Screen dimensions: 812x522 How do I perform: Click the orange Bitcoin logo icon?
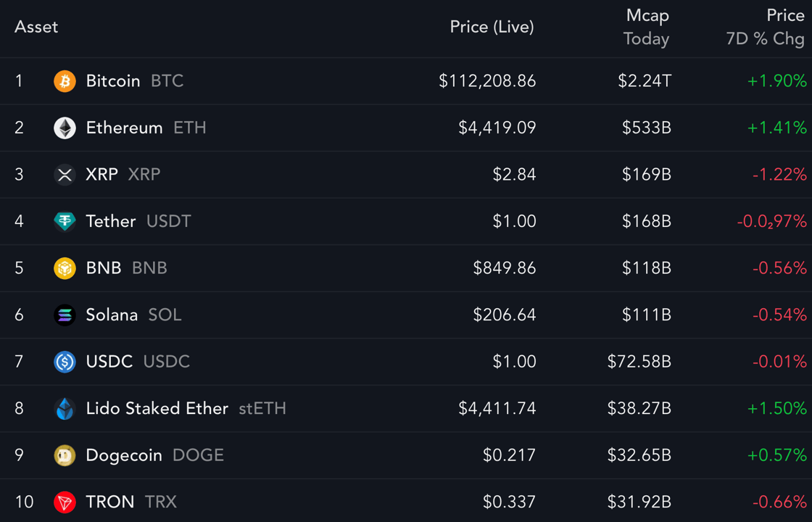pyautogui.click(x=65, y=81)
